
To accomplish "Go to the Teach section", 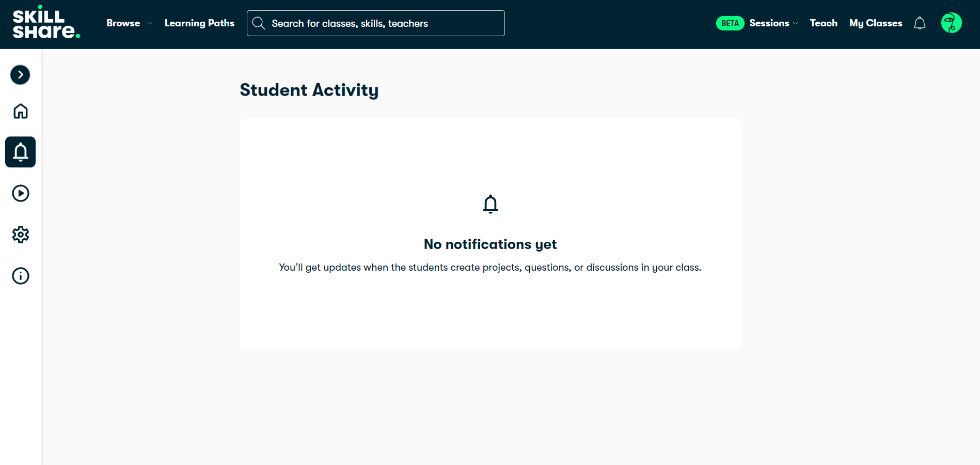I will pyautogui.click(x=824, y=23).
